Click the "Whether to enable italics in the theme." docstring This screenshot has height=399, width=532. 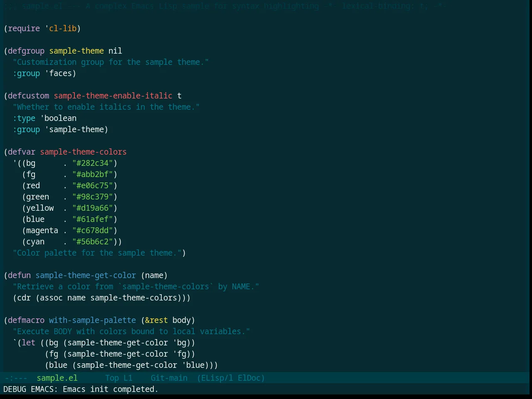tap(106, 107)
